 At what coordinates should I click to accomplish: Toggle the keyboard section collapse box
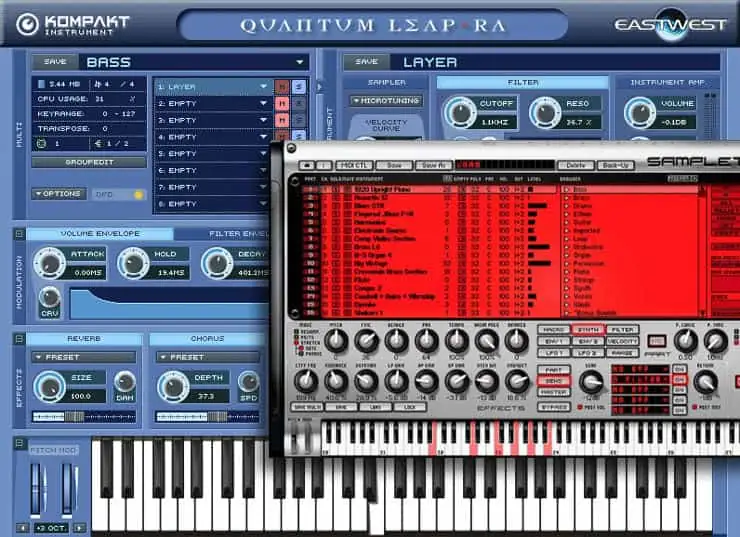(19, 443)
